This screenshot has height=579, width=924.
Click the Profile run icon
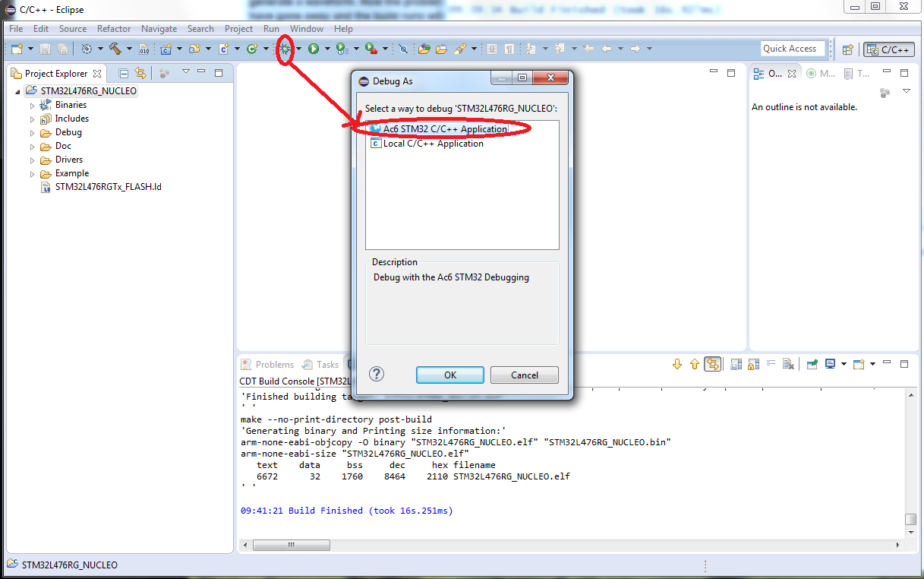pos(342,49)
